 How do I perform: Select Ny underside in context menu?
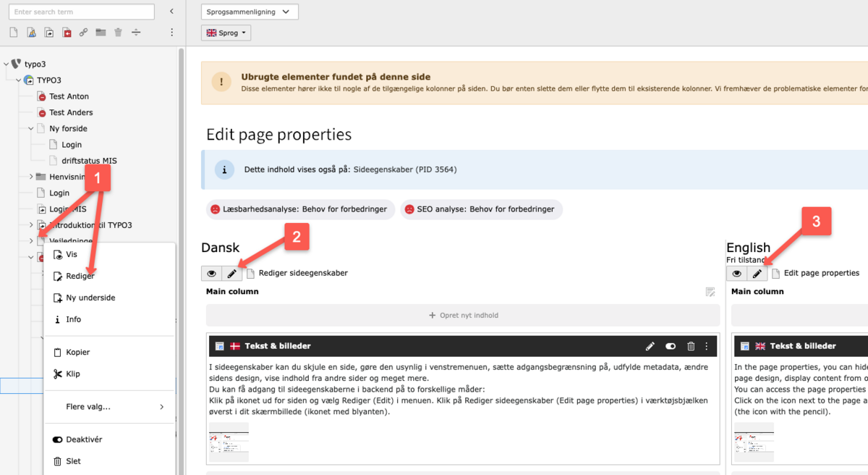point(90,298)
